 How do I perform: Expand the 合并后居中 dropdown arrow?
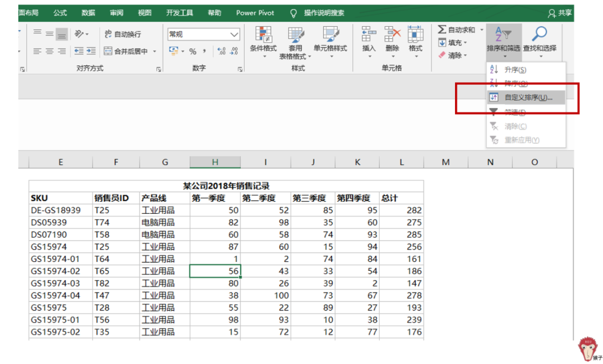pyautogui.click(x=155, y=51)
